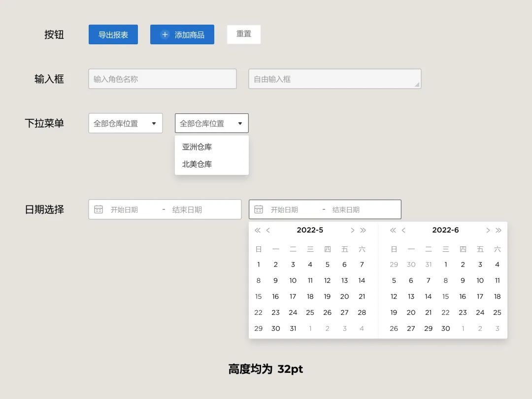Go to next year in 2022-5 calendar

click(x=363, y=231)
